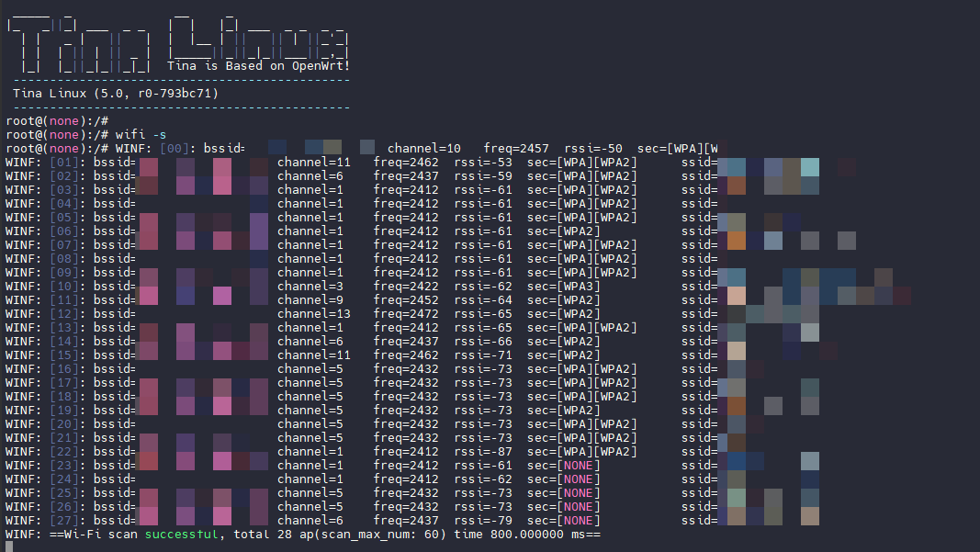The height and width of the screenshot is (552, 980).
Task: Select 'Tina is Based on OpenWrt!' text
Action: click(x=258, y=65)
